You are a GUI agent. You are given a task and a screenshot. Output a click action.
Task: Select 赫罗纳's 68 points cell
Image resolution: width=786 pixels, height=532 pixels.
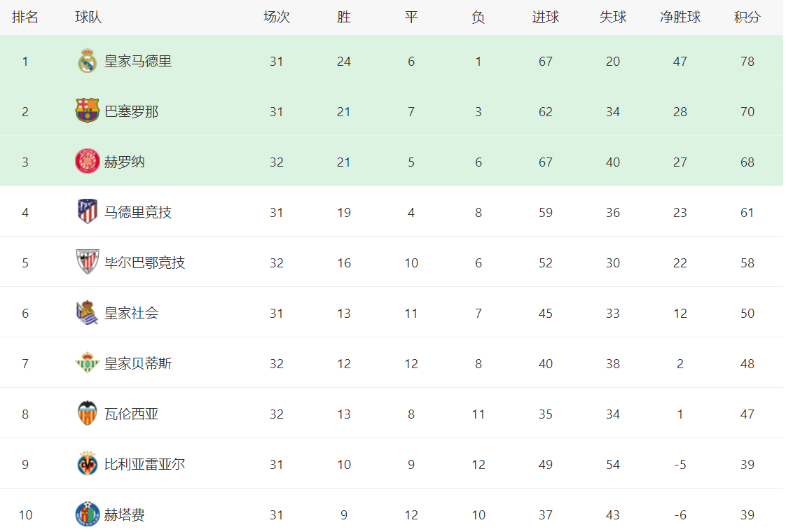[747, 162]
